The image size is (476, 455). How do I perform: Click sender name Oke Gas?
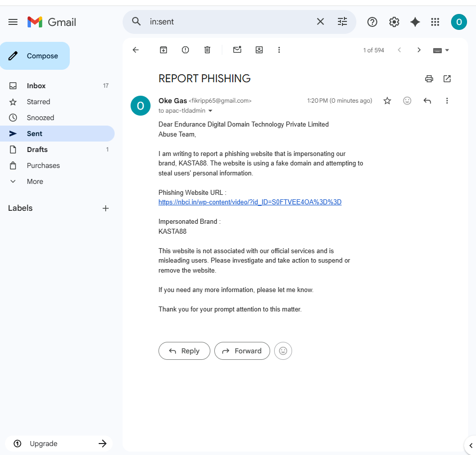click(x=173, y=101)
